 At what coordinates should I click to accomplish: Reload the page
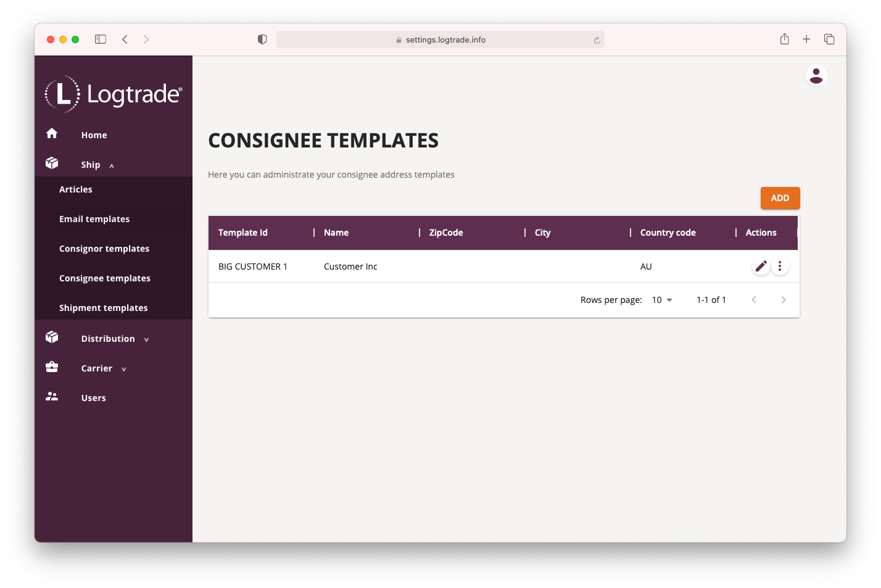point(597,40)
